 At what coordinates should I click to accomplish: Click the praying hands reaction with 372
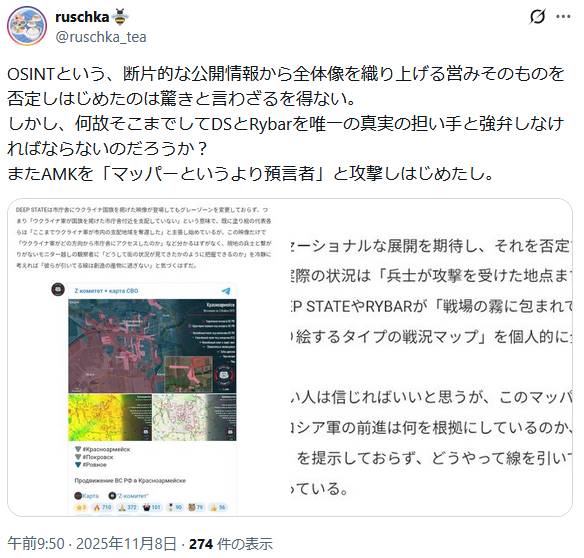[127, 507]
